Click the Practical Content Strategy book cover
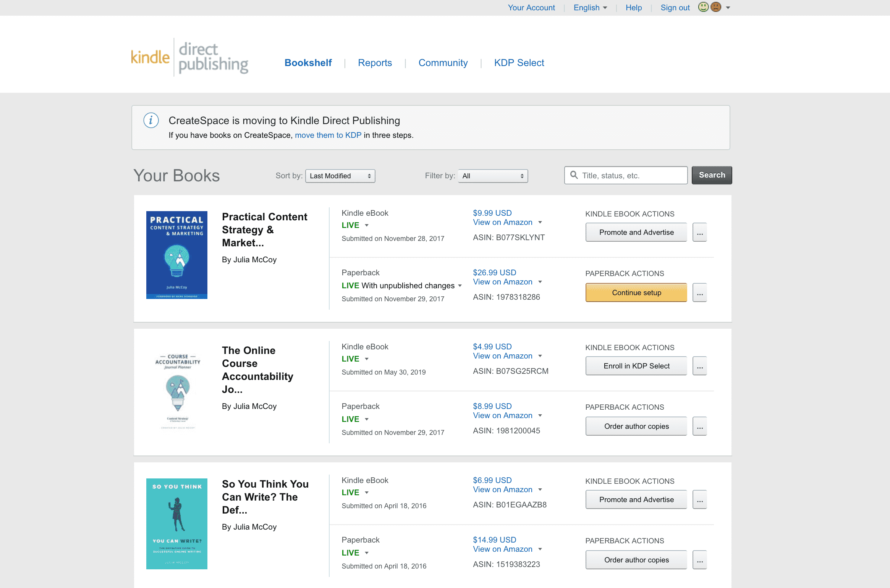This screenshot has width=890, height=588. (177, 255)
